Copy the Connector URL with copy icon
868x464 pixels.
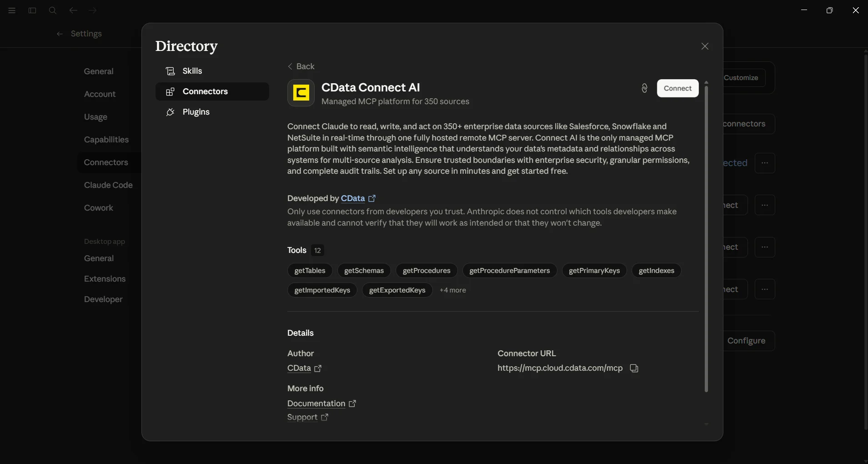pyautogui.click(x=634, y=368)
